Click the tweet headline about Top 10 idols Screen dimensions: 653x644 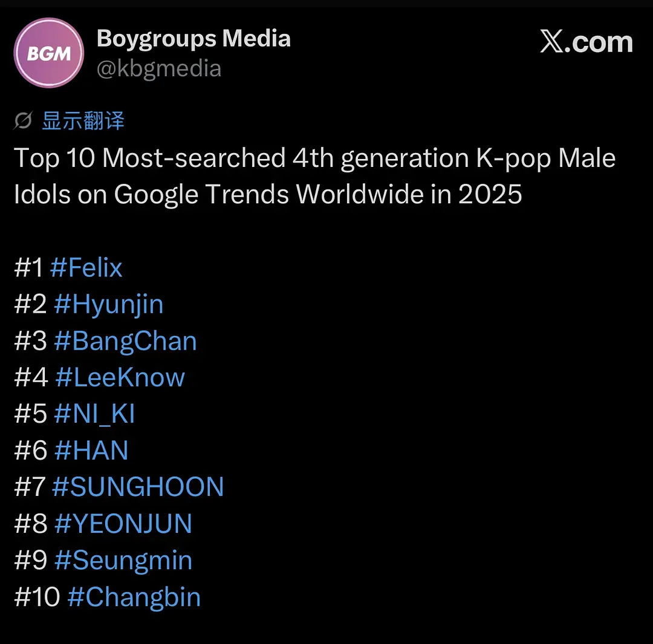pos(314,175)
